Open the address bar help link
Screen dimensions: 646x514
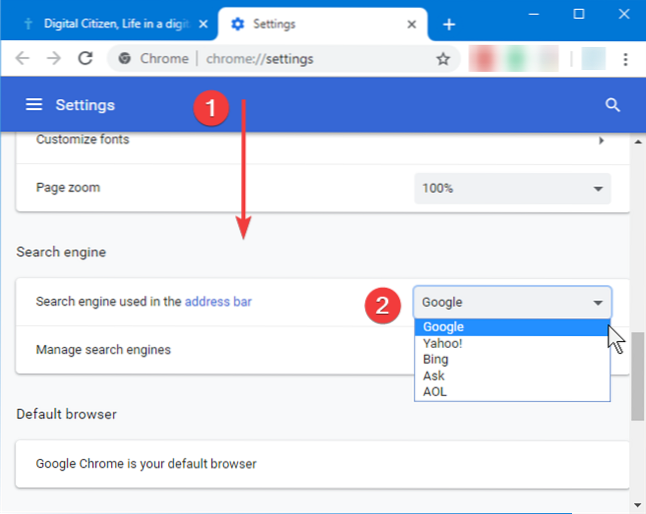tap(217, 301)
